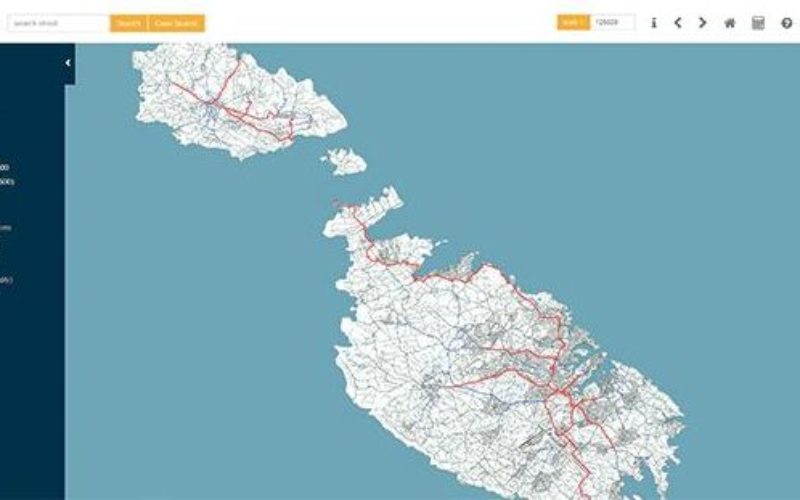800x500 pixels.
Task: Reset map to home extent
Action: pyautogui.click(x=730, y=23)
